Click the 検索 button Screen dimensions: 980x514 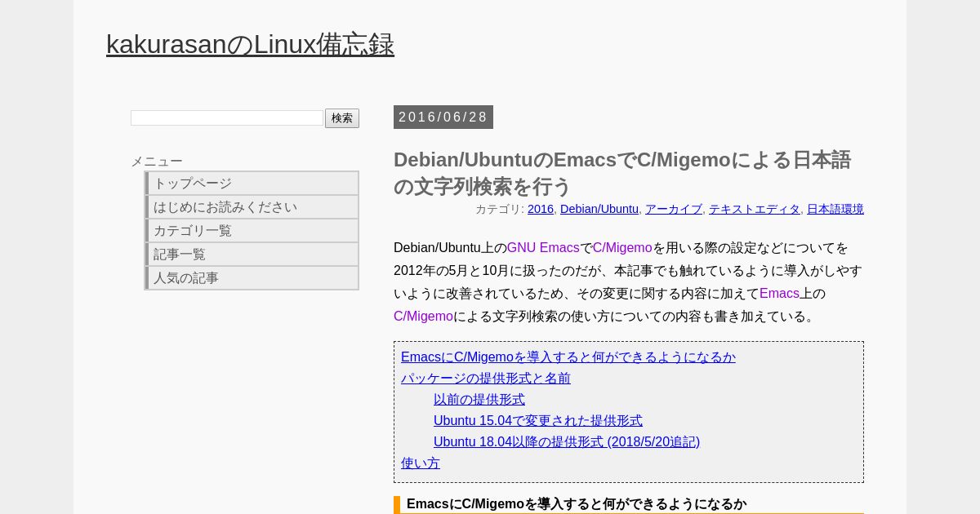342,118
